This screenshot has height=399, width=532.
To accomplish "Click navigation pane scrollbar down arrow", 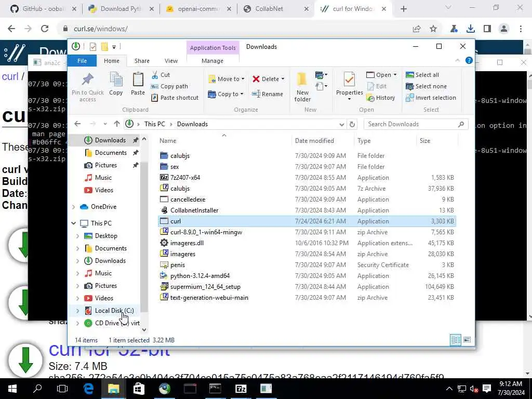I will 144,329.
